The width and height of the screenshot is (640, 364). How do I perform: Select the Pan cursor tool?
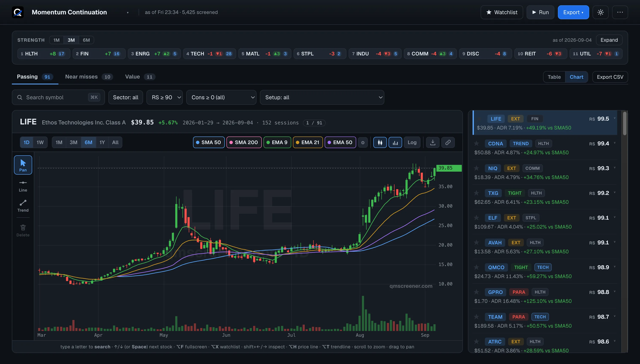pos(23,165)
